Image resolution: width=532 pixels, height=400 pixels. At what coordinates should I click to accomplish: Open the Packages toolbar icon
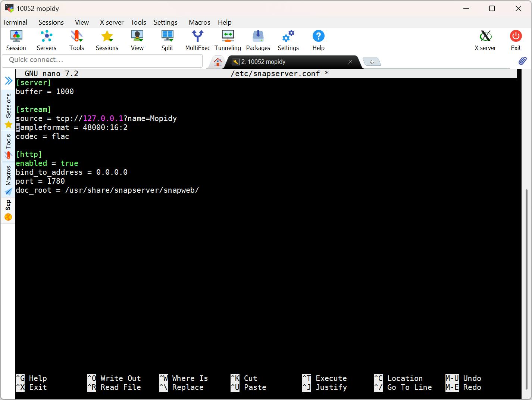(258, 40)
